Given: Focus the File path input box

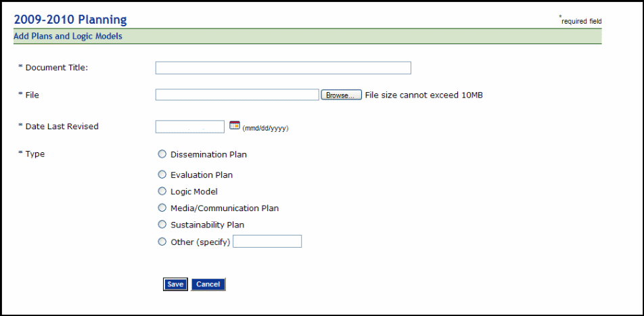Looking at the screenshot, I should tap(237, 95).
